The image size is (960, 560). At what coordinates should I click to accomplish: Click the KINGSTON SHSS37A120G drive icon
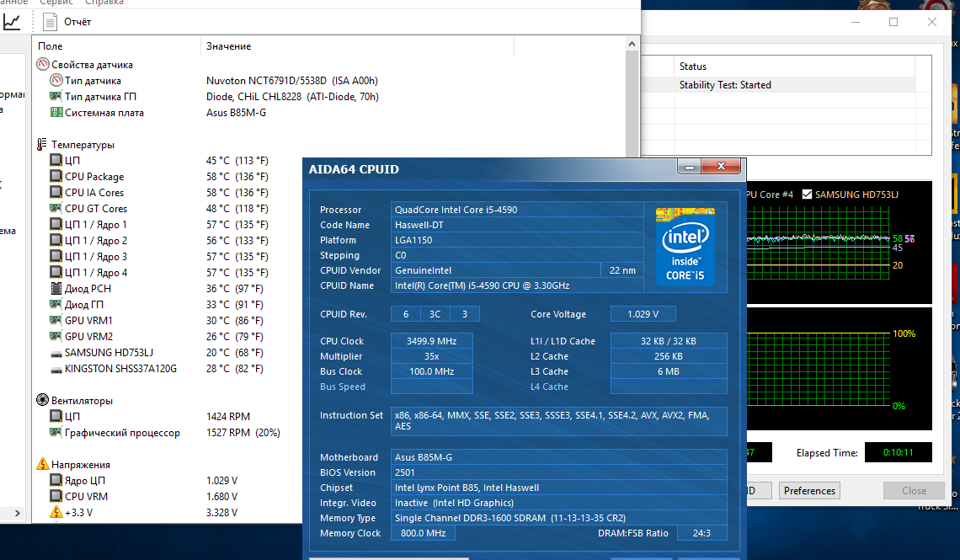point(56,370)
